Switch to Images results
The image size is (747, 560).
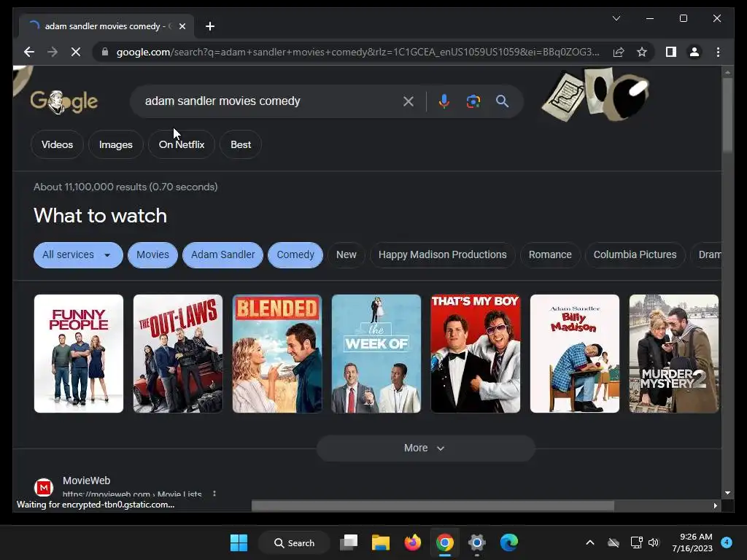tap(116, 144)
